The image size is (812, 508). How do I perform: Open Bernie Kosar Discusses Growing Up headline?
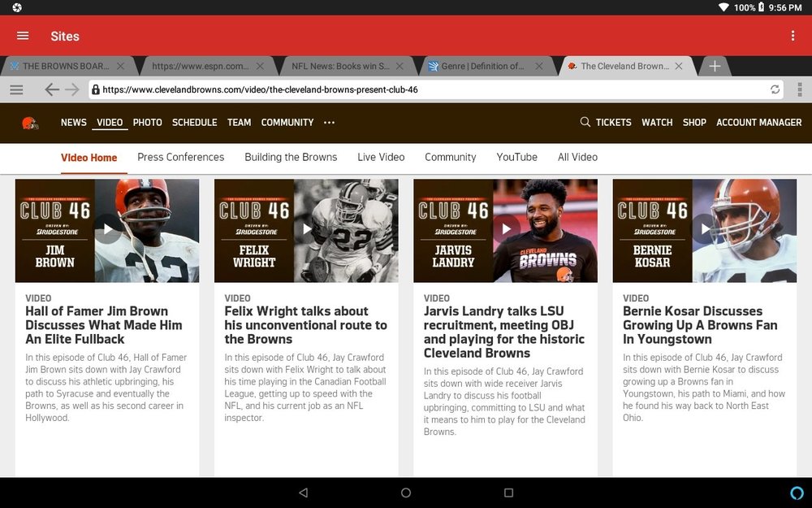(x=700, y=325)
